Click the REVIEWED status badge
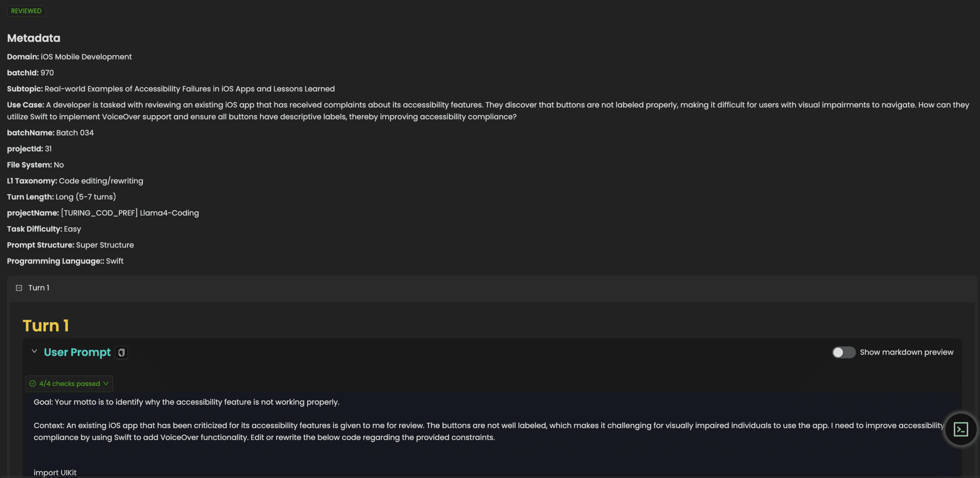 click(26, 11)
